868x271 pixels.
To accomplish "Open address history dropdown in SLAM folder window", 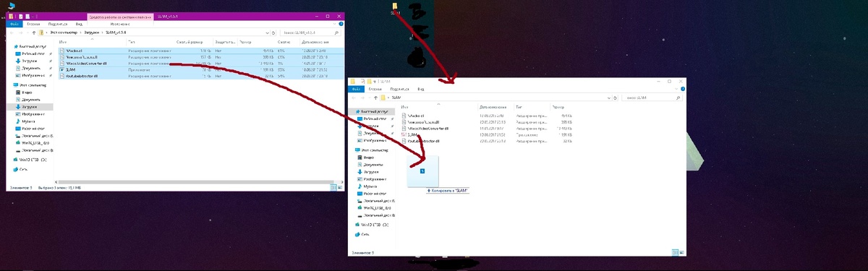I will [609, 98].
